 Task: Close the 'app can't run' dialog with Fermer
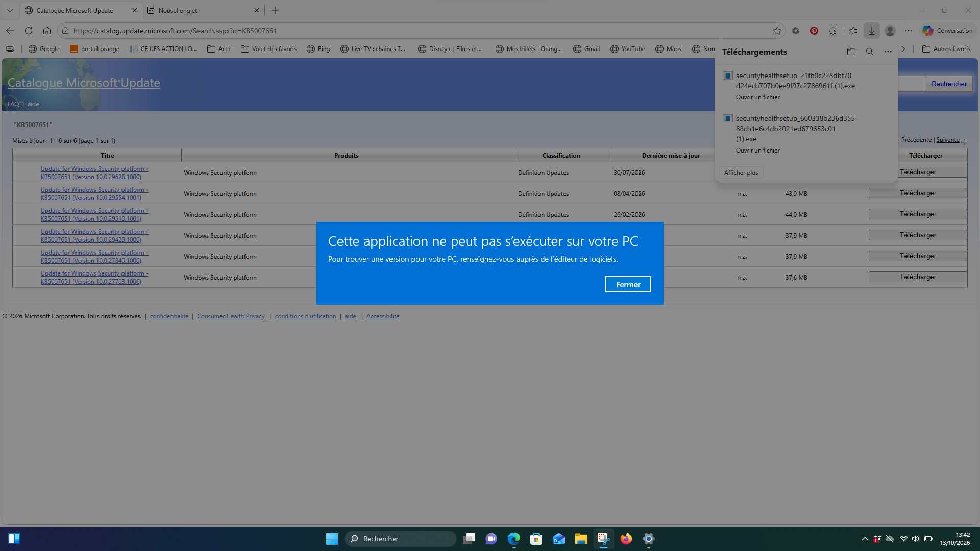pyautogui.click(x=628, y=284)
